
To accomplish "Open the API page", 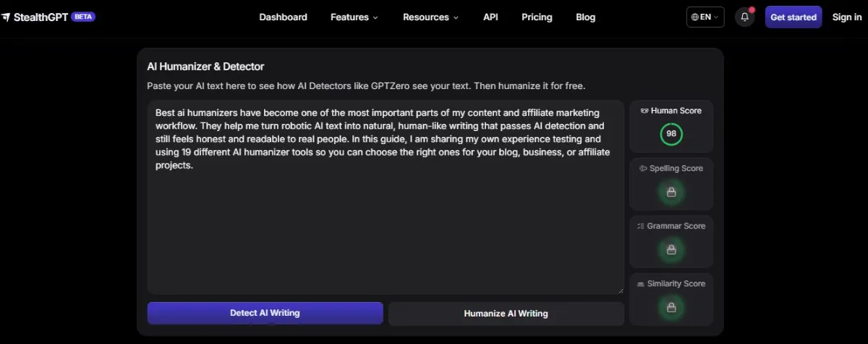I will (x=490, y=17).
